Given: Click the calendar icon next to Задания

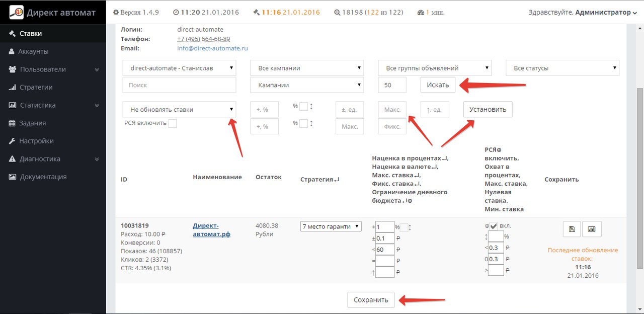Looking at the screenshot, I should [x=13, y=123].
